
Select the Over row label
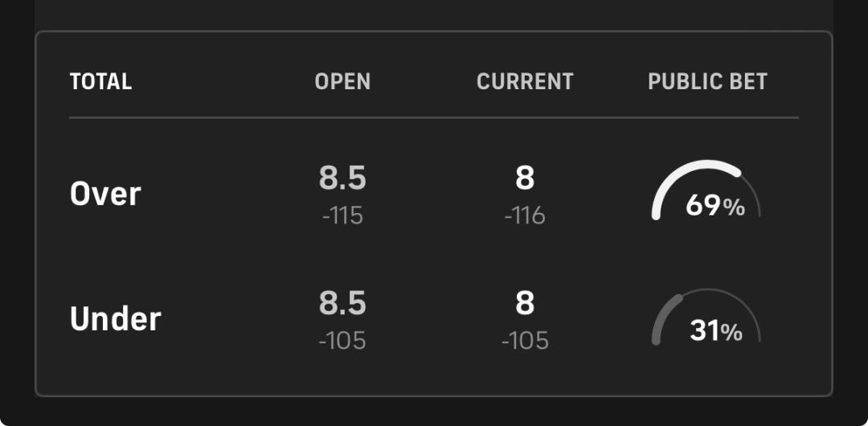click(105, 194)
